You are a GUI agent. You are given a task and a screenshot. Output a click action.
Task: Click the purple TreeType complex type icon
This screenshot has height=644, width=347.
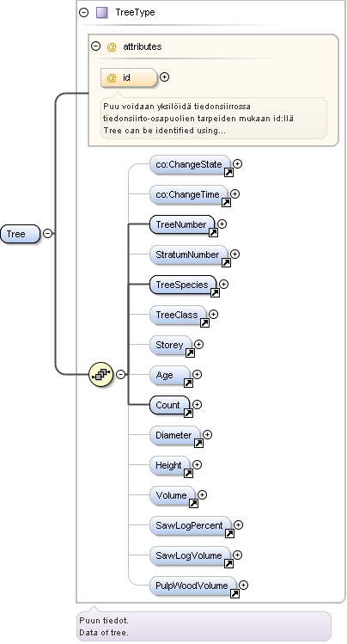101,12
